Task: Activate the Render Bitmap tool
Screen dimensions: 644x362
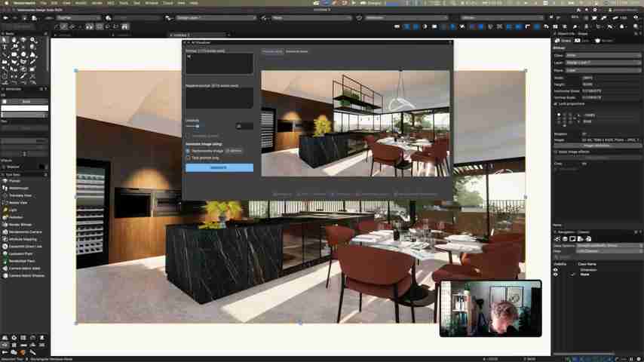Action: (x=20, y=225)
